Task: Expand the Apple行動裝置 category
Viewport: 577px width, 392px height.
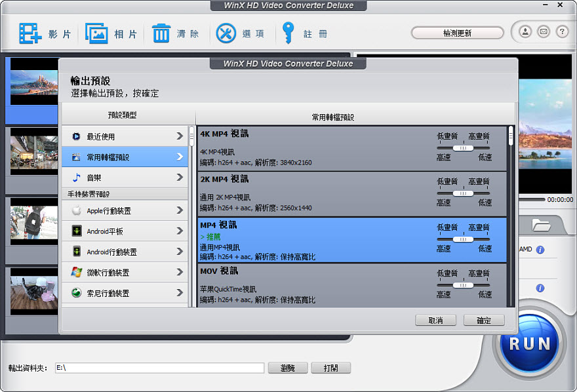Action: coord(126,210)
